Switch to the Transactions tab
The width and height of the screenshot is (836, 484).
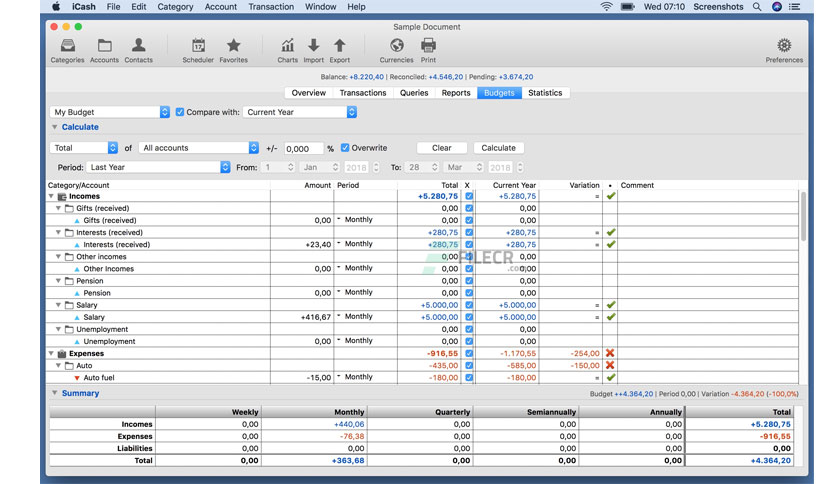(x=363, y=93)
